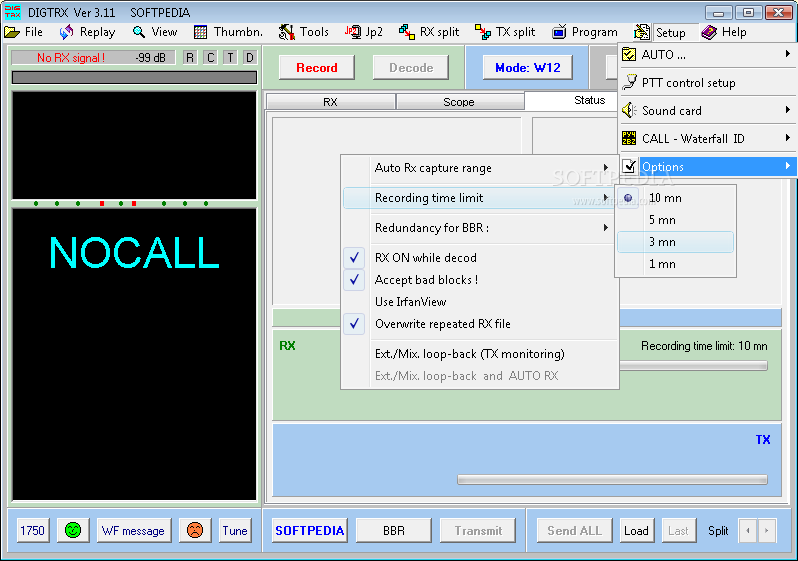Click the DIGTRX title bar logo
Viewport: 798px width, 561px height.
(12, 12)
